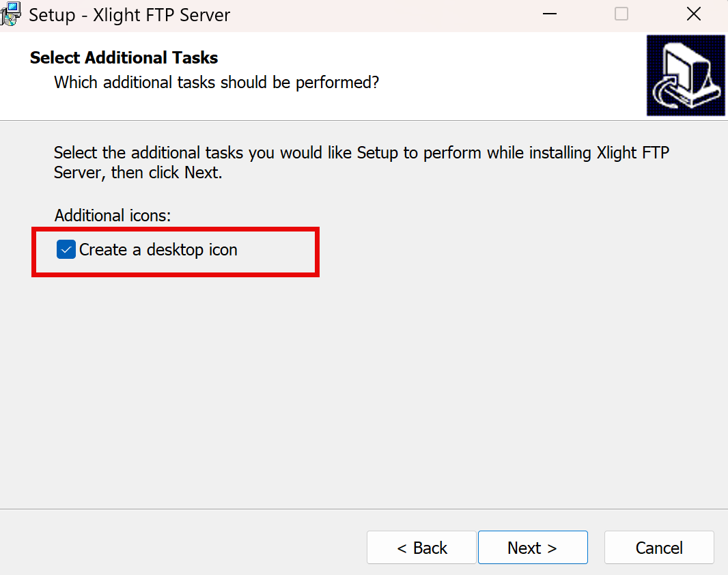Click the word 'Next' in instruction text

point(201,173)
